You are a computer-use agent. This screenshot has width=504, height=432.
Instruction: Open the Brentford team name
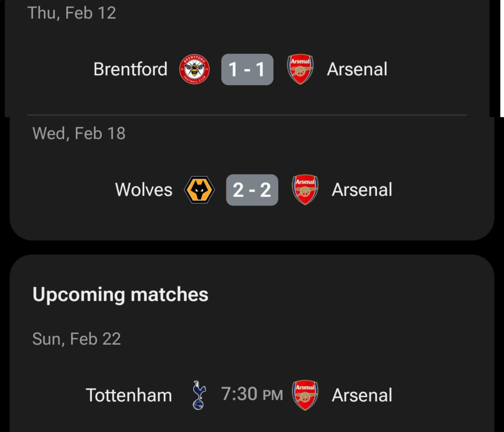click(x=130, y=69)
